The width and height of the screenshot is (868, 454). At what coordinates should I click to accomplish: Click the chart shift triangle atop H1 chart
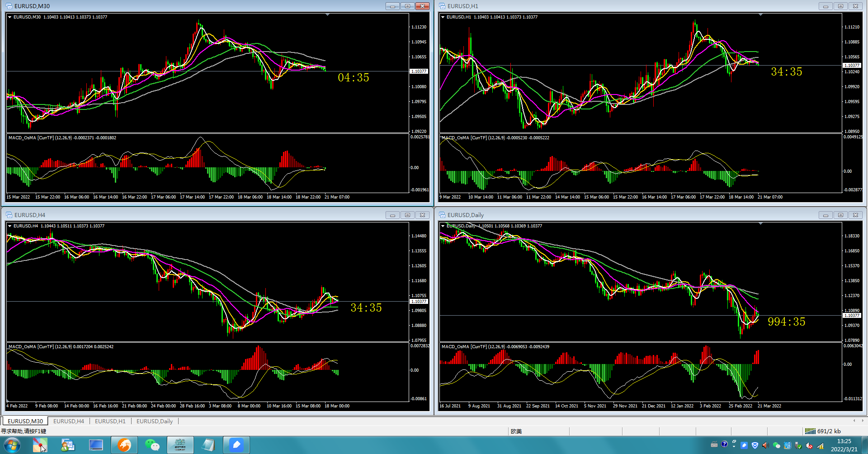(x=760, y=15)
